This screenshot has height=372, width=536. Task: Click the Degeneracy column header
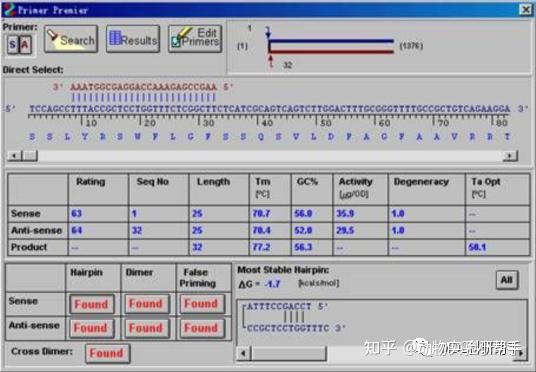(421, 182)
